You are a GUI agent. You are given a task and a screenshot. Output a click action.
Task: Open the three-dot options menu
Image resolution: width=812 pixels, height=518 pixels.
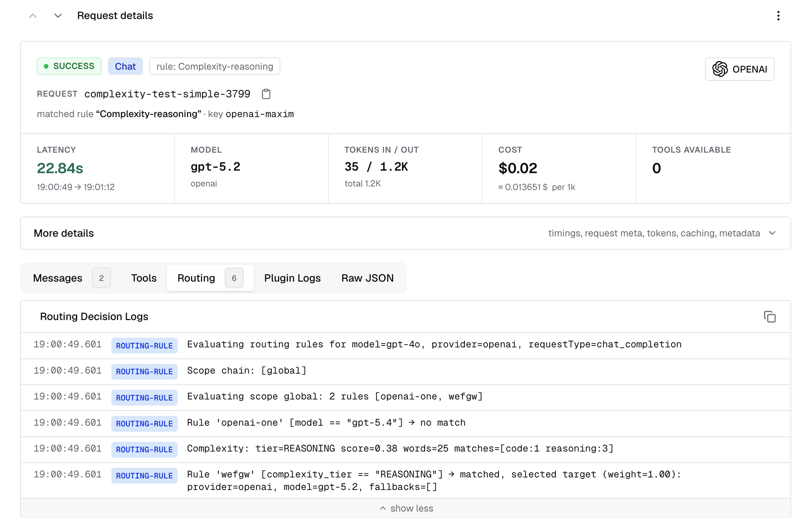(x=778, y=16)
